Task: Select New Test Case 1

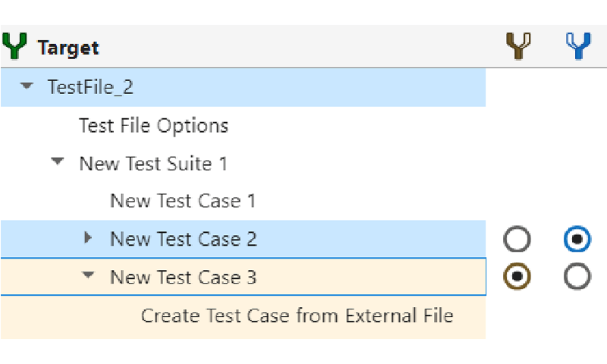Action: (x=183, y=201)
